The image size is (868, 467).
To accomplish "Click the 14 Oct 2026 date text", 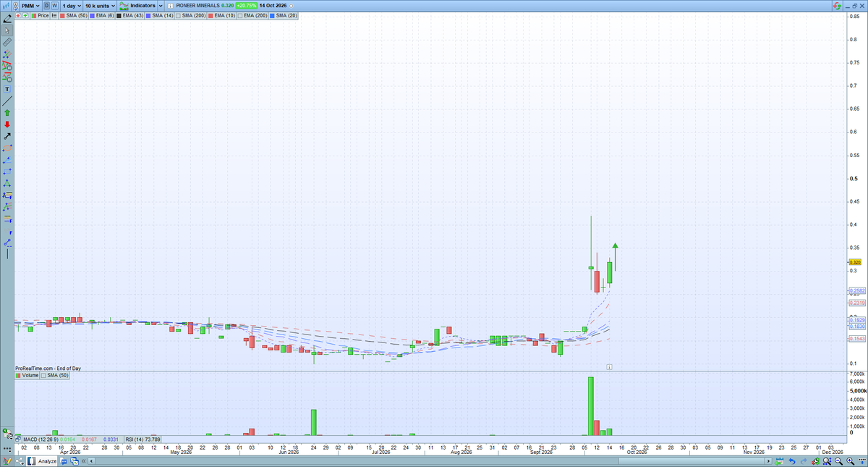I will (273, 6).
